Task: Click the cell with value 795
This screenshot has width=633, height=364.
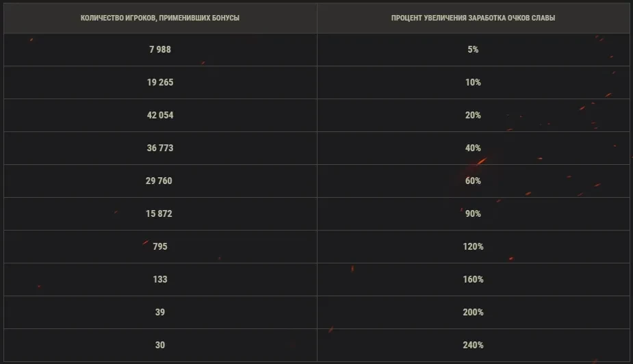Action: 160,246
